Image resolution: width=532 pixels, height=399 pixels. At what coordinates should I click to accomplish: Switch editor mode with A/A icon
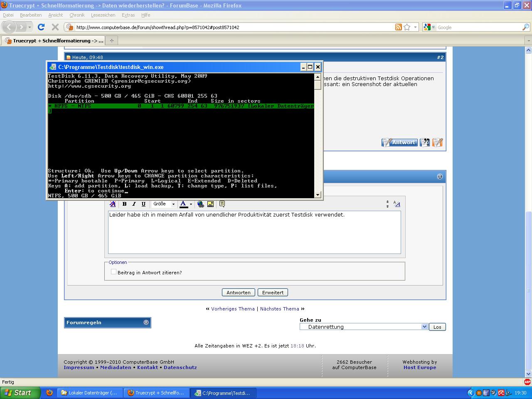coord(397,204)
